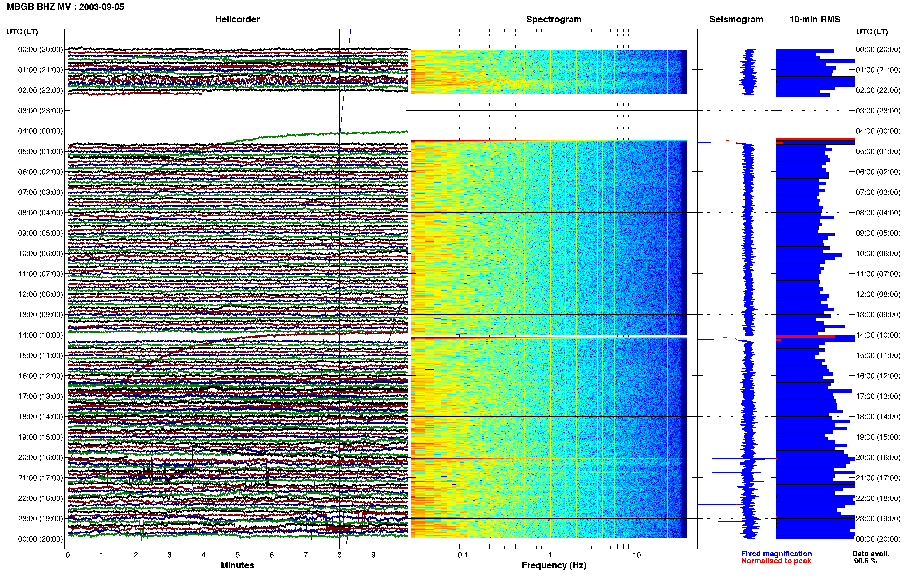This screenshot has width=924, height=578.
Task: Click the 'Fixed magnification' legend text
Action: (x=777, y=554)
